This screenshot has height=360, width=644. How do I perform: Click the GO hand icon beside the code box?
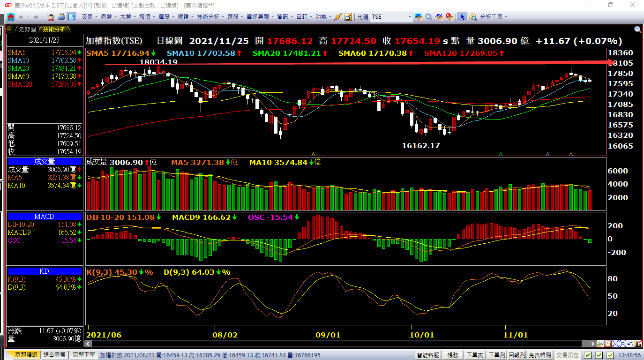click(x=419, y=17)
